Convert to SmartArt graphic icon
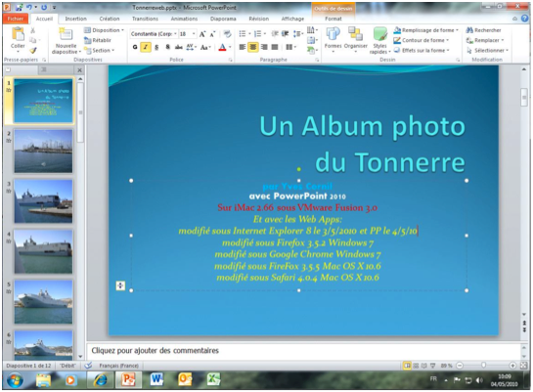Viewport: 533px width, 392px height. [x=312, y=50]
